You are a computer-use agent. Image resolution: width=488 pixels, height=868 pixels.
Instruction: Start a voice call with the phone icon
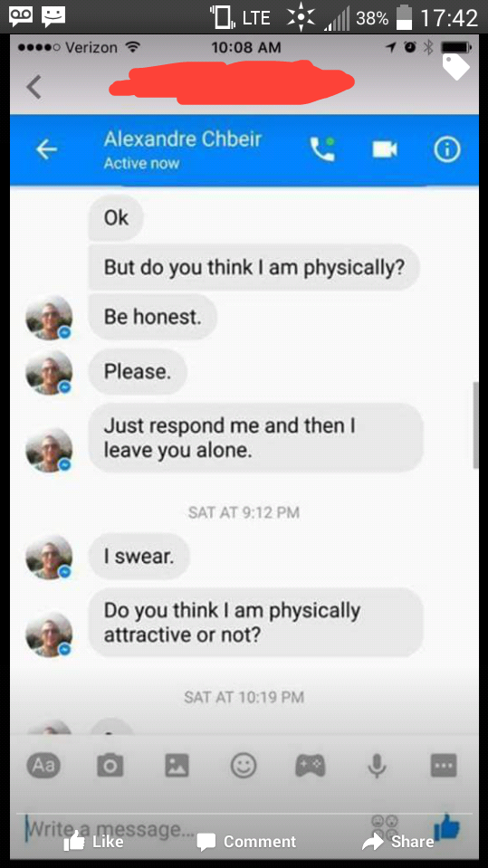pyautogui.click(x=322, y=149)
